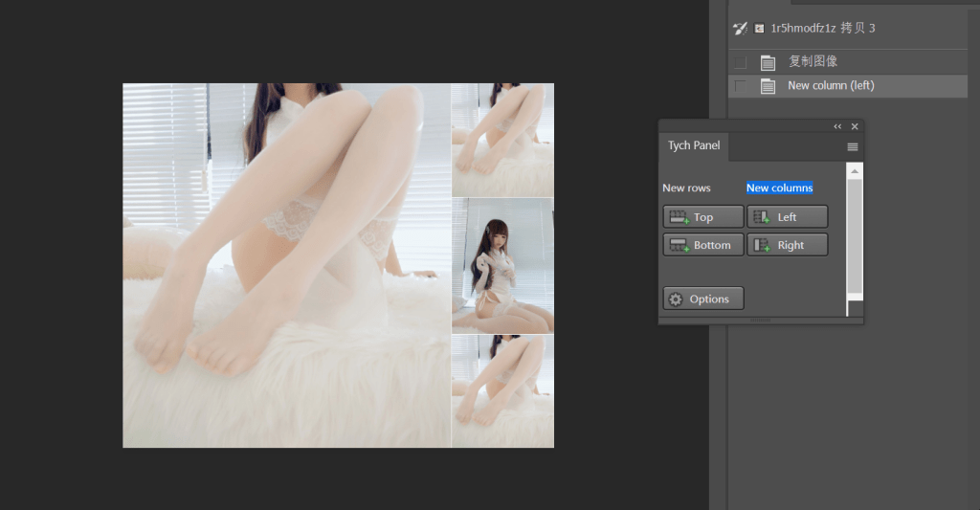This screenshot has width=980, height=510.
Task: Select the 复制图像 history entry
Action: tap(848, 62)
